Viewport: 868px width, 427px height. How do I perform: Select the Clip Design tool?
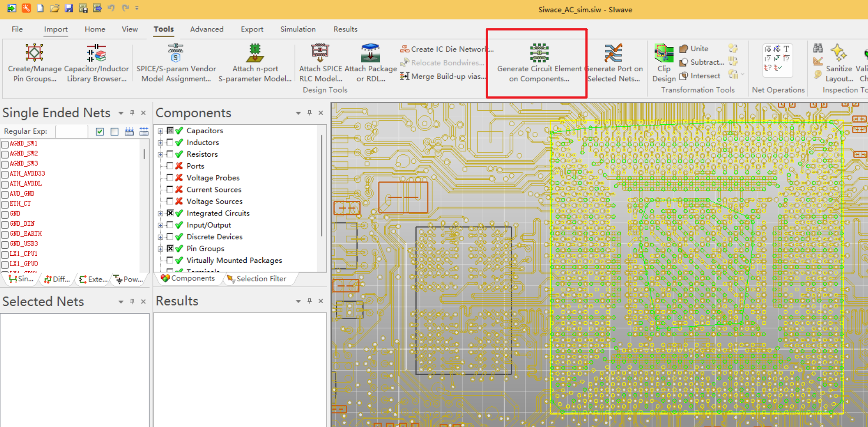pyautogui.click(x=664, y=63)
